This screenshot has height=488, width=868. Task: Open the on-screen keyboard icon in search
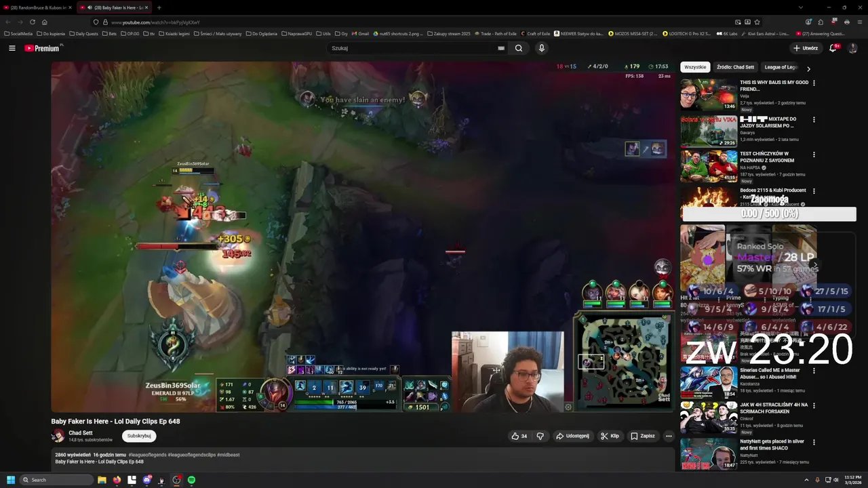tap(501, 48)
